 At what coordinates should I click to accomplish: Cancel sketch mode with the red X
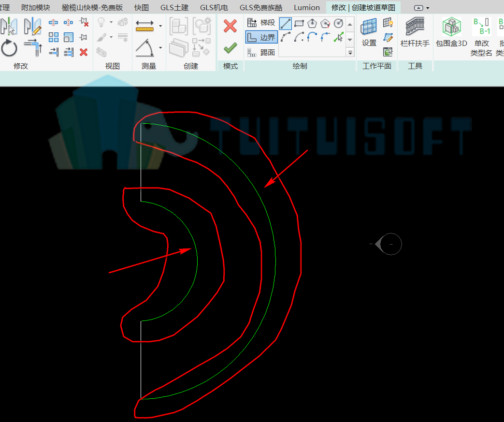(230, 26)
